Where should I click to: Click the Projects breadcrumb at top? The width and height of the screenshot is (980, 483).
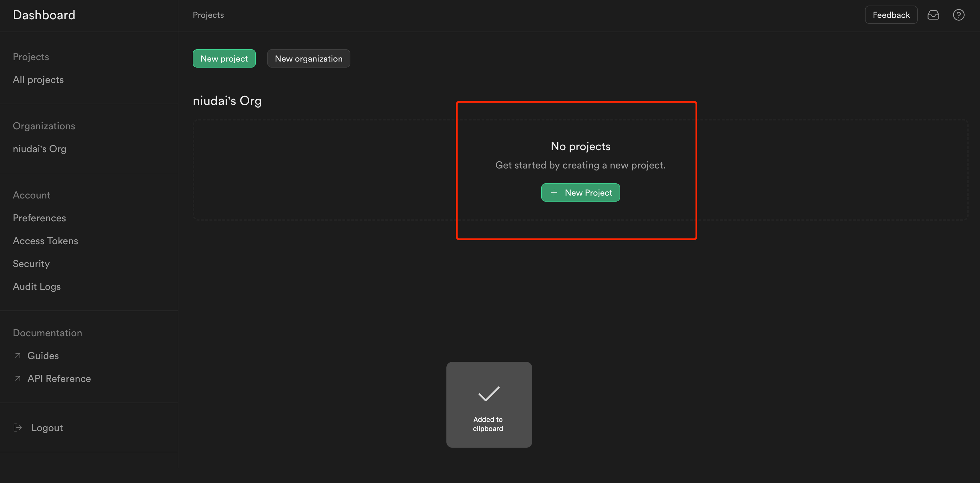[x=208, y=15]
